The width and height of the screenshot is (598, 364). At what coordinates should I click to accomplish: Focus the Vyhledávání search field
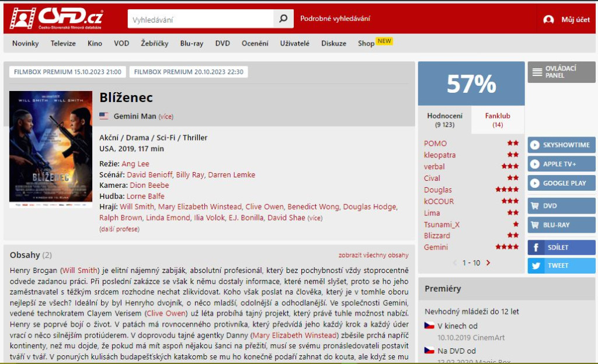[201, 19]
